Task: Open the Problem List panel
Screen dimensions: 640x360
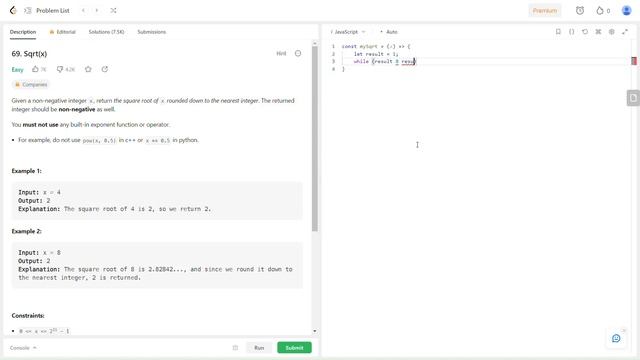Action: (47, 11)
